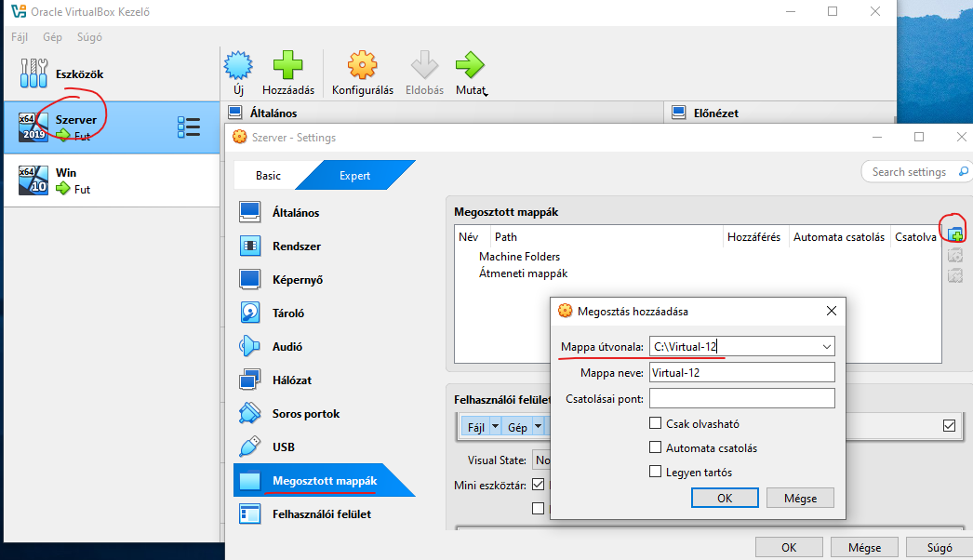
Task: Click the green Hozzáadás plus icon
Action: [x=288, y=64]
